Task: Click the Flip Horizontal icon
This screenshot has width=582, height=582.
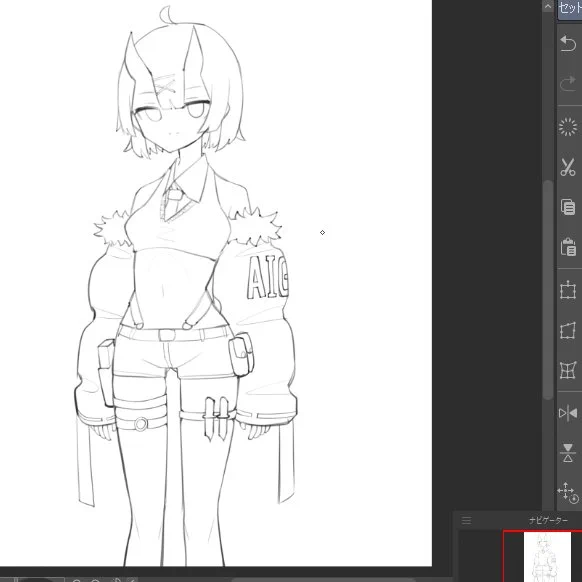Action: (568, 413)
